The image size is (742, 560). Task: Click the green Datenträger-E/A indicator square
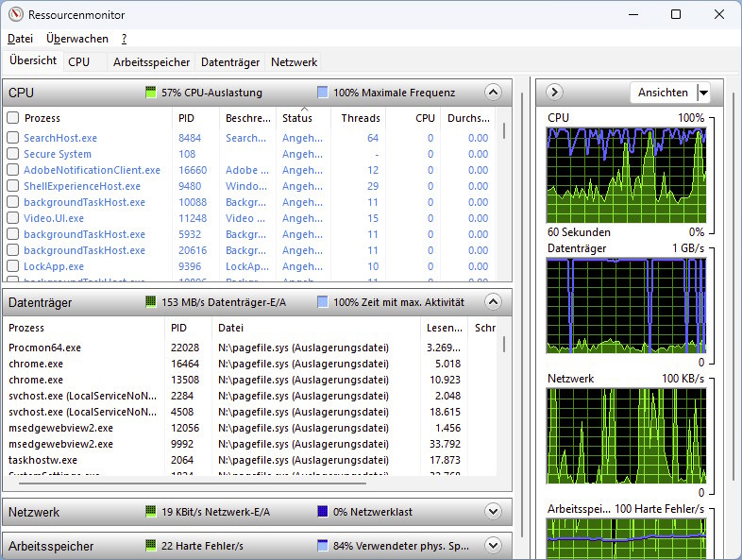(x=151, y=302)
